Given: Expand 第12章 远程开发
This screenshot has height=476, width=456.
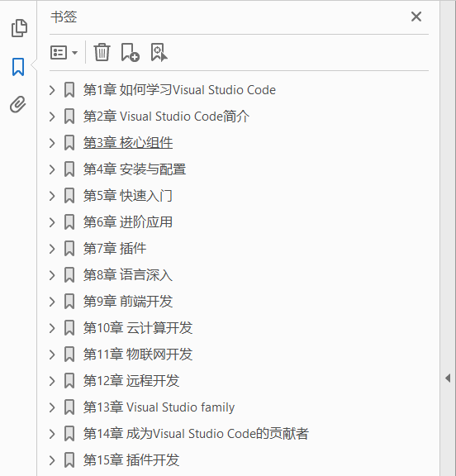Looking at the screenshot, I should [52, 381].
